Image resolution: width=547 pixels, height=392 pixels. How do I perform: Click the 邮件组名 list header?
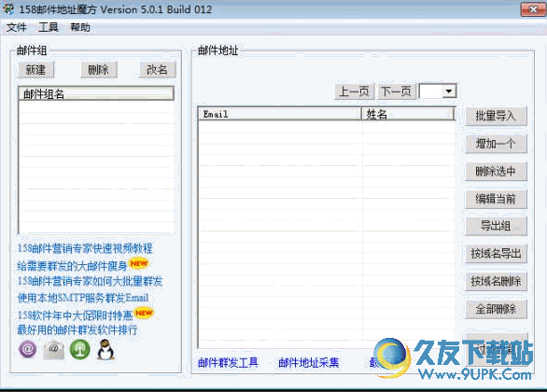(x=96, y=93)
